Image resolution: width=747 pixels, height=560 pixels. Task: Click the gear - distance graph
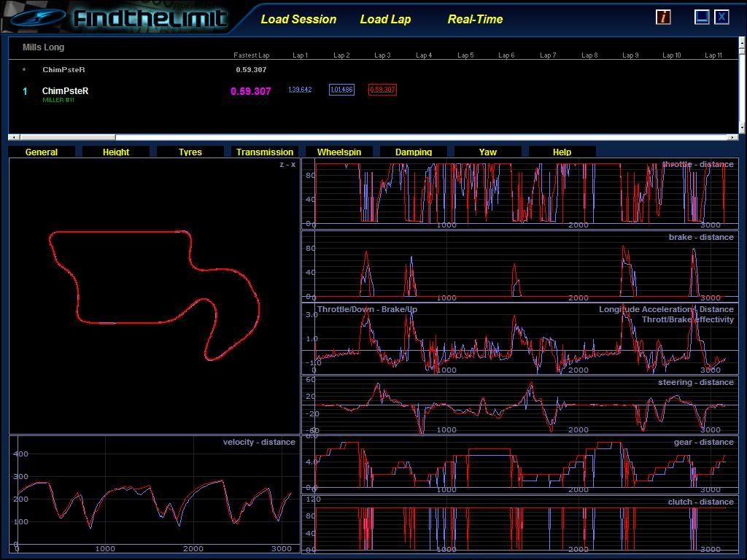point(519,464)
